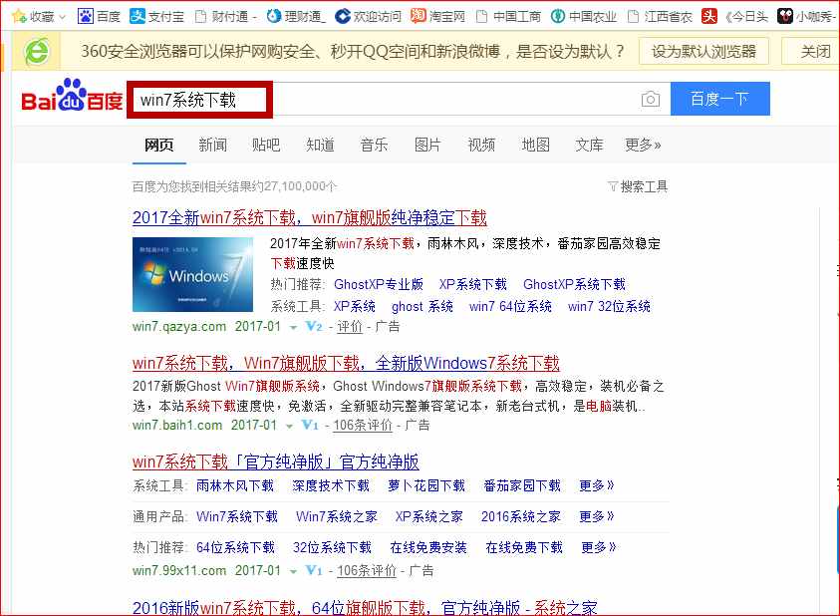Viewport: 840px width, 616px height.
Task: Click the 百度一下 search button
Action: pos(720,99)
